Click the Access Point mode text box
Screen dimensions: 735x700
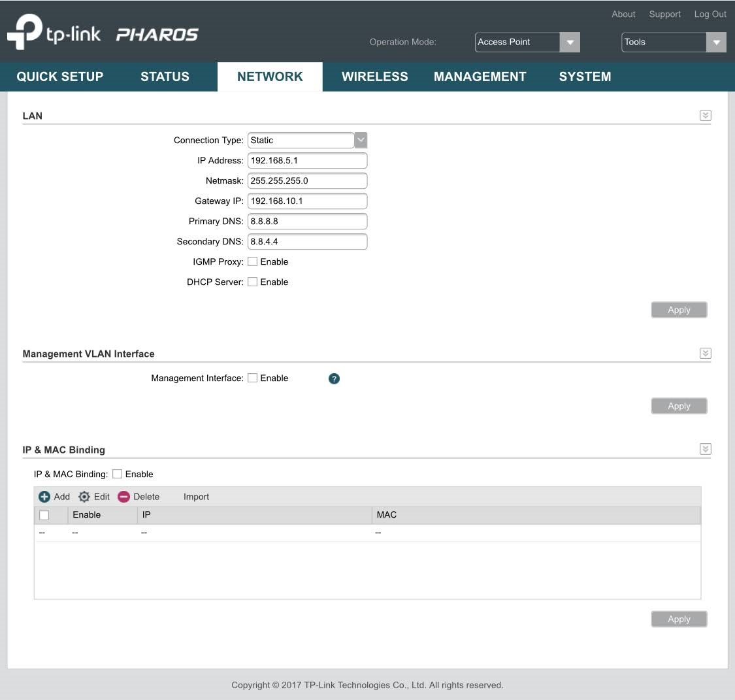[x=517, y=42]
